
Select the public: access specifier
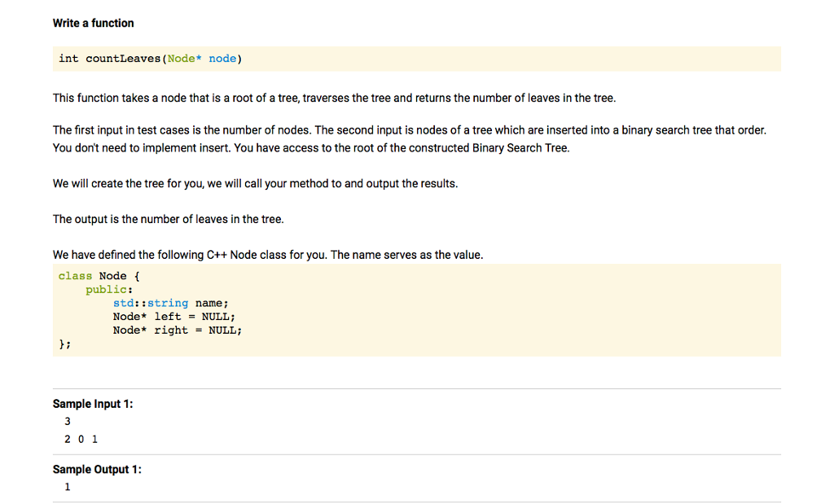coord(108,289)
